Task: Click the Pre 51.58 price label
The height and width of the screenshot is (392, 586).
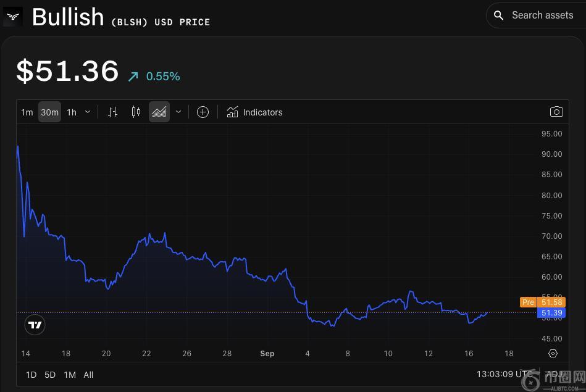Action: click(542, 302)
